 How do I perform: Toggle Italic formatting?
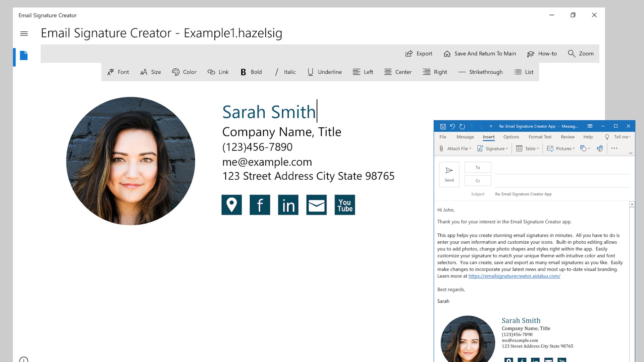tap(285, 72)
